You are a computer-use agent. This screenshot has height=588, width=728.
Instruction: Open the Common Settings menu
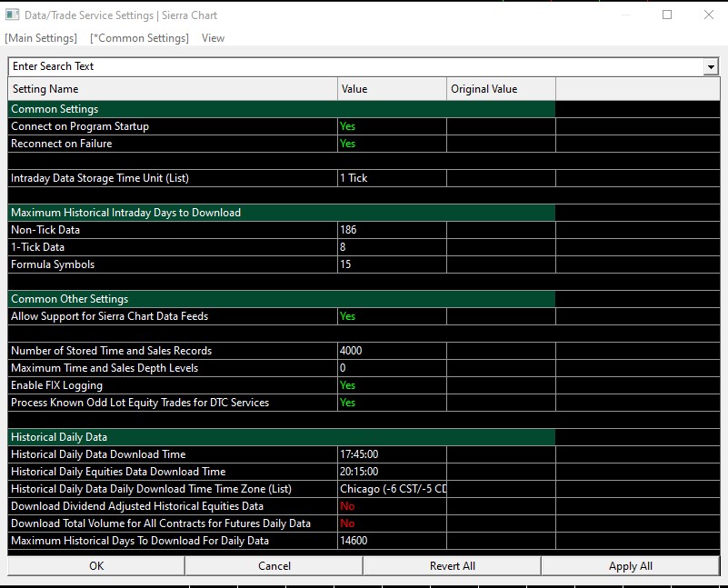(x=139, y=38)
